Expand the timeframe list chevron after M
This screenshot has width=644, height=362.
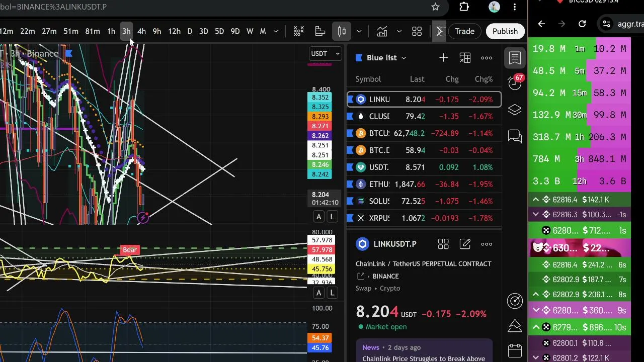276,31
